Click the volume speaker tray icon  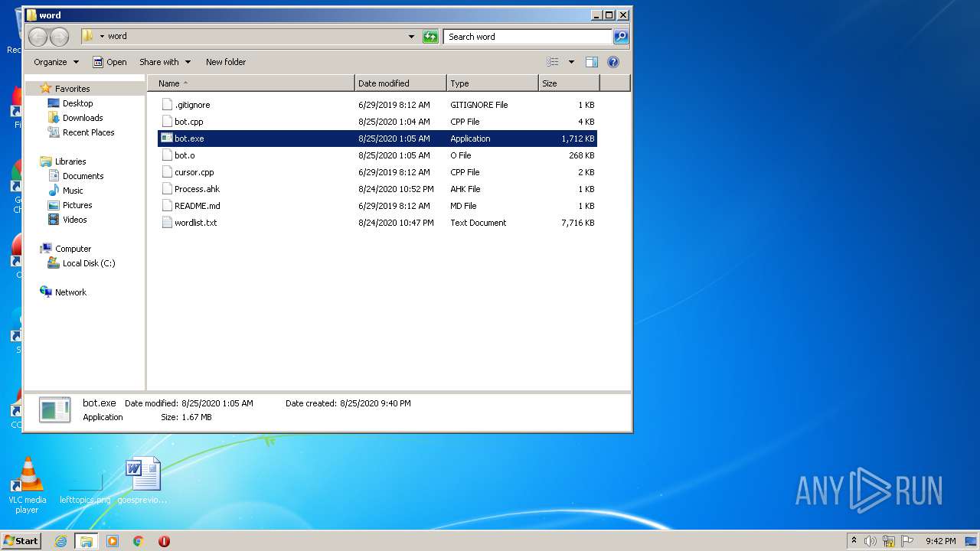click(871, 541)
